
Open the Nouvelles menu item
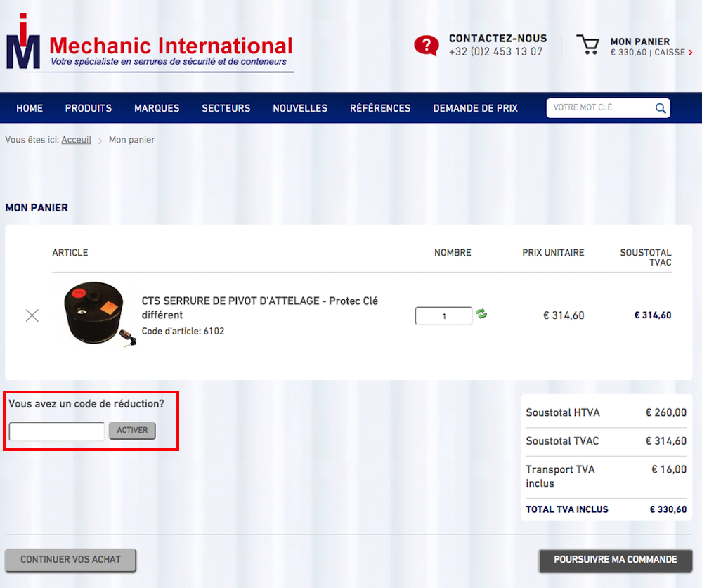pos(300,108)
